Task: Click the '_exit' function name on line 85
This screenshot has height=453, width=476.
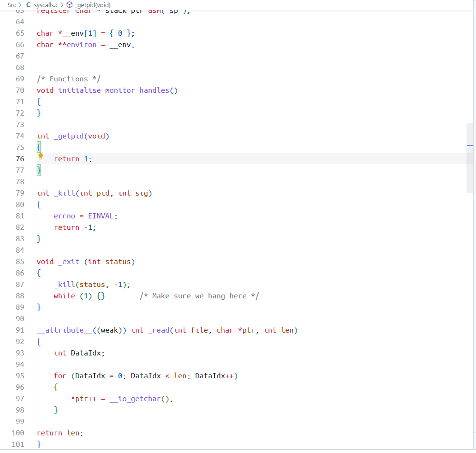Action: (x=69, y=262)
